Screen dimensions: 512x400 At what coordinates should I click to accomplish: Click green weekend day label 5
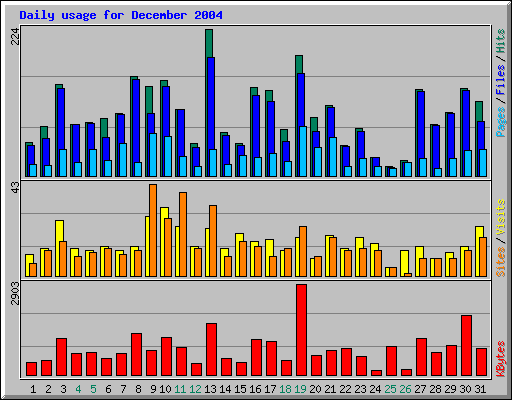tap(93, 389)
